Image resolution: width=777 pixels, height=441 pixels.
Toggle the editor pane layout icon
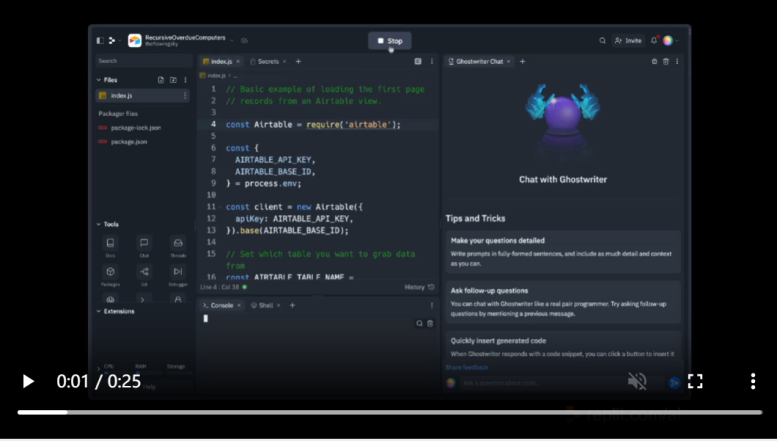click(x=418, y=61)
